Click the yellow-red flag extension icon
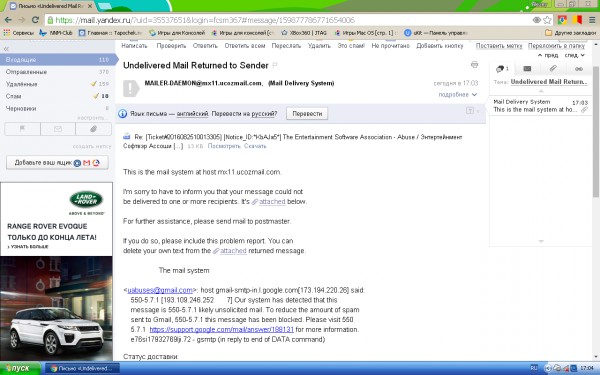The height and width of the screenshot is (375, 600). pos(577,20)
